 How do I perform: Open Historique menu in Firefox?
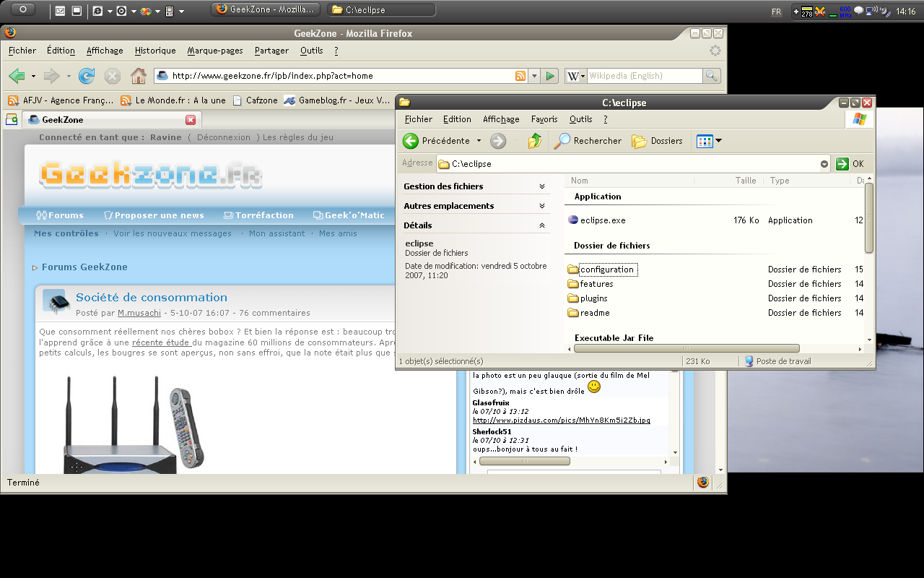pyautogui.click(x=155, y=51)
